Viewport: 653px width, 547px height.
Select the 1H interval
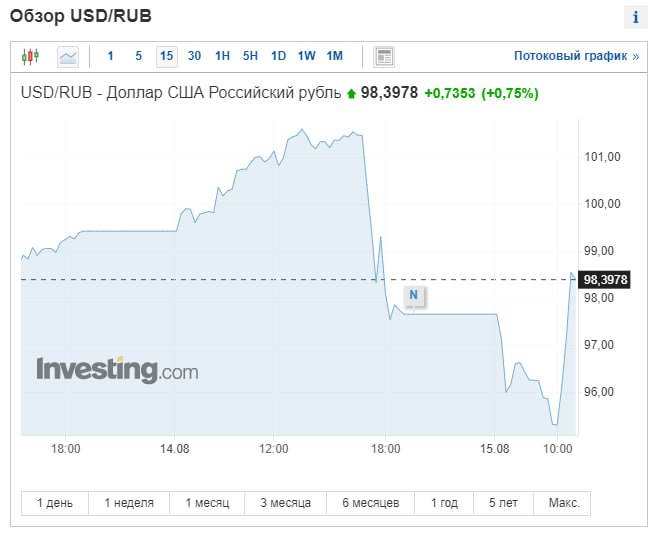pyautogui.click(x=222, y=56)
